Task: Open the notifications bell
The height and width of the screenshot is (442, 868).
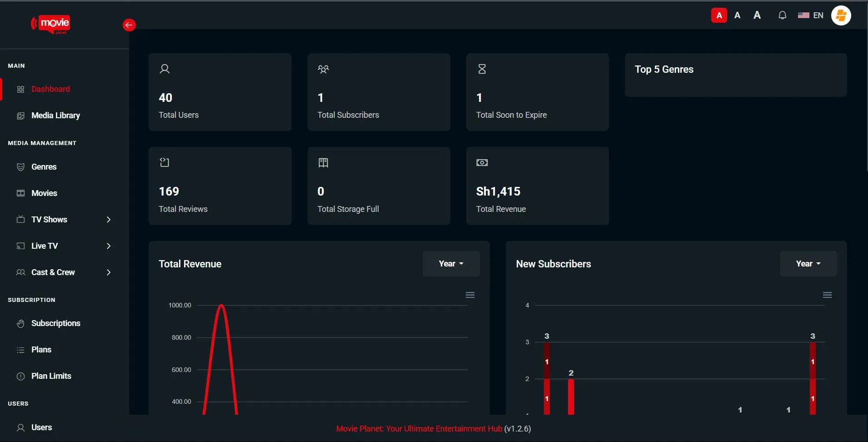Action: 782,15
